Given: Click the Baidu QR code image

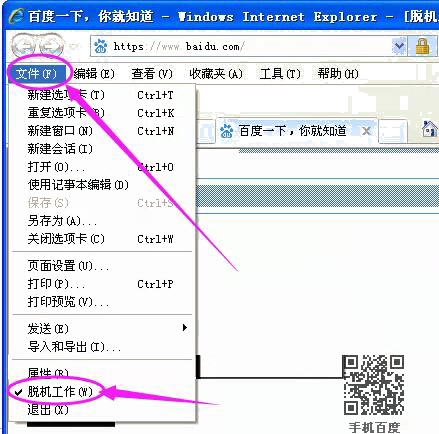Looking at the screenshot, I should 373,385.
